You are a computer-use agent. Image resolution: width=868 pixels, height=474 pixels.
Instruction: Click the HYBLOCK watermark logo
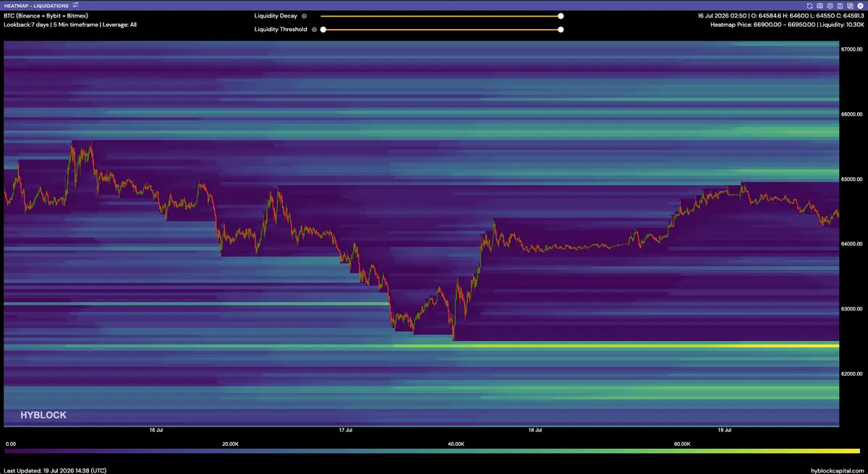(43, 415)
